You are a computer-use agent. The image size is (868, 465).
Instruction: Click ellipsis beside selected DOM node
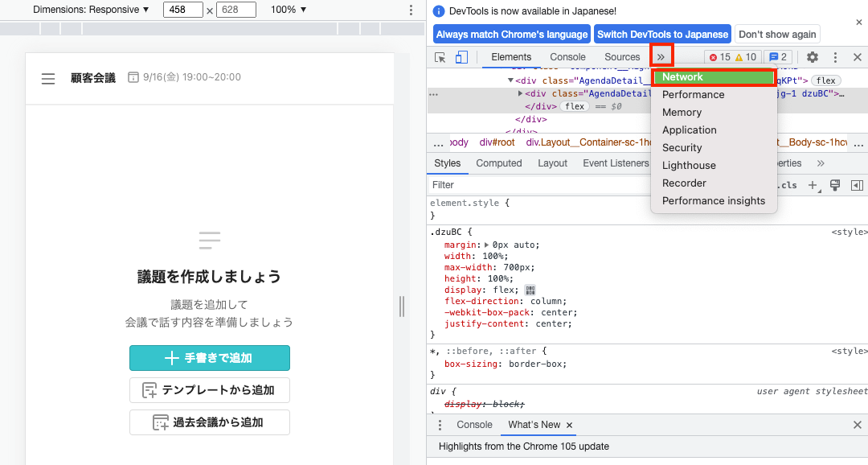(433, 94)
